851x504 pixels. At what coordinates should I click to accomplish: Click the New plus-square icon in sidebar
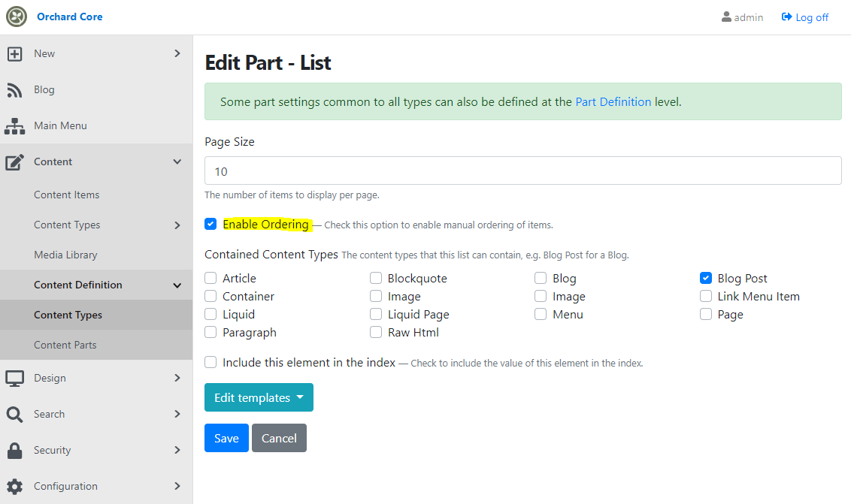pyautogui.click(x=14, y=54)
